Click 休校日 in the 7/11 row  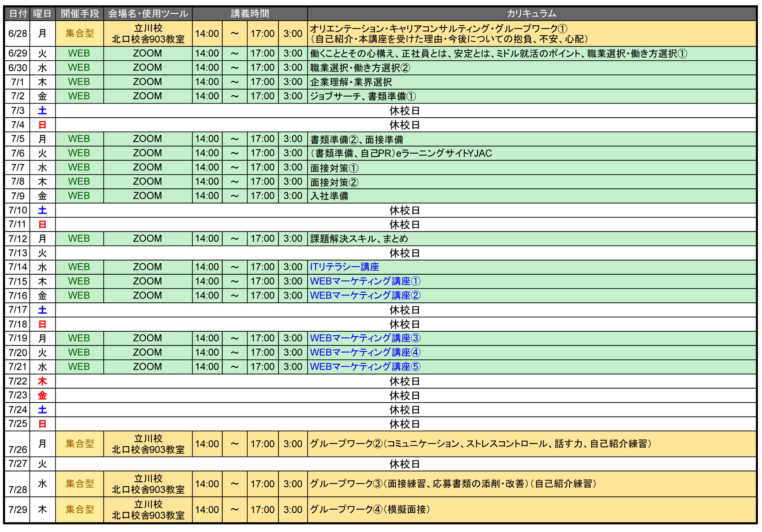[405, 225]
